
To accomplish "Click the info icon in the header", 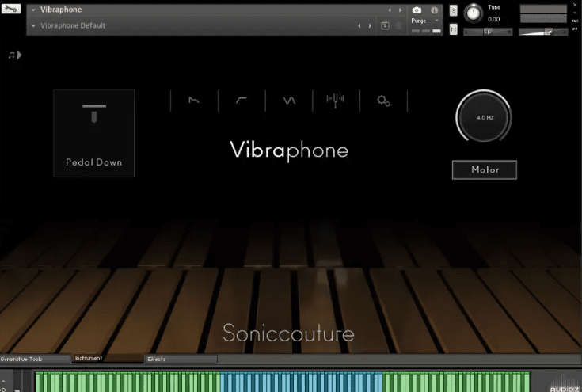I will 434,10.
